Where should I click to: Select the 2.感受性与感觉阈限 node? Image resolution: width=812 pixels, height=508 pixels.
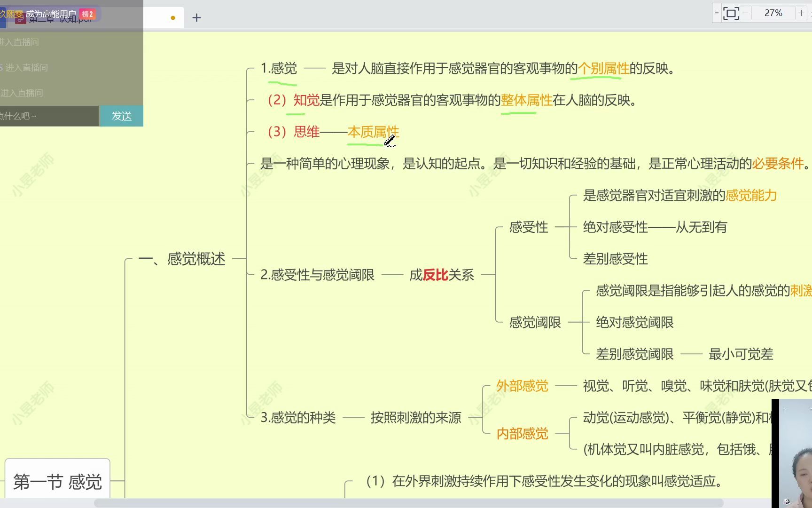(317, 275)
